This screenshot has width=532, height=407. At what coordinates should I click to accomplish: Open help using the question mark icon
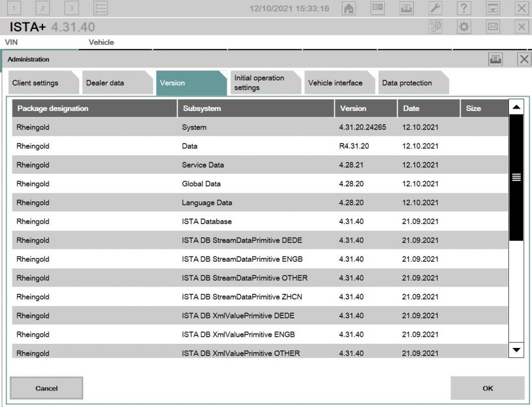coord(463,9)
